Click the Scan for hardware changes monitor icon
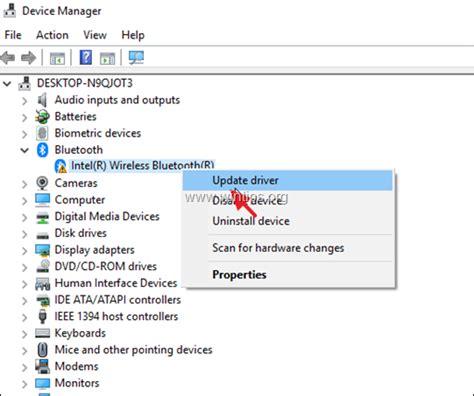The width and height of the screenshot is (474, 396). coord(136,58)
